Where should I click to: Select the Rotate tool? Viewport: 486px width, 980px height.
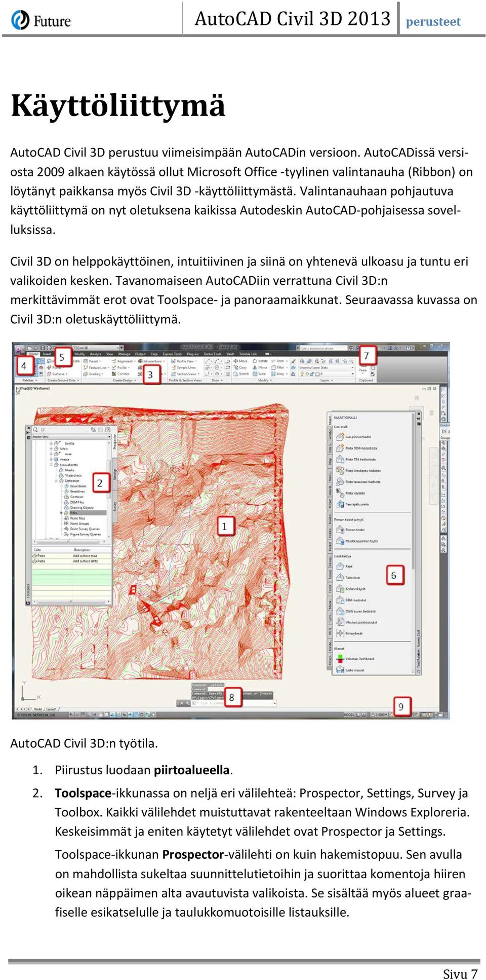(x=261, y=361)
